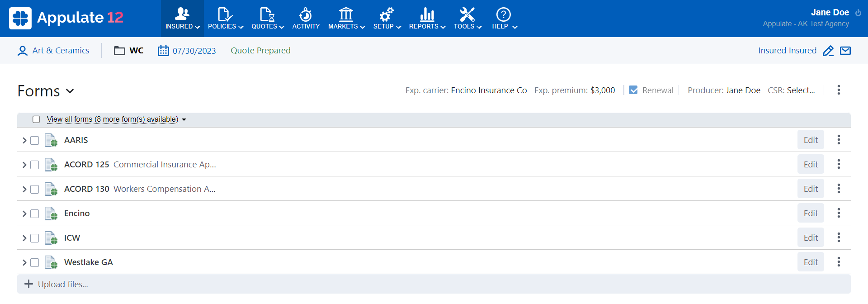Viewport: 868px width, 304px height.
Task: Open more options for Encino
Action: click(x=839, y=213)
